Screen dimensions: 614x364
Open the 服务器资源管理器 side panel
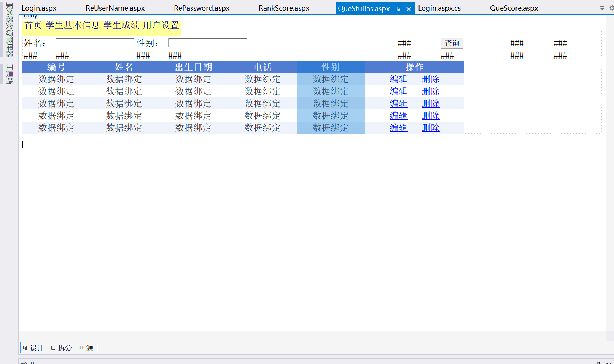pyautogui.click(x=9, y=30)
